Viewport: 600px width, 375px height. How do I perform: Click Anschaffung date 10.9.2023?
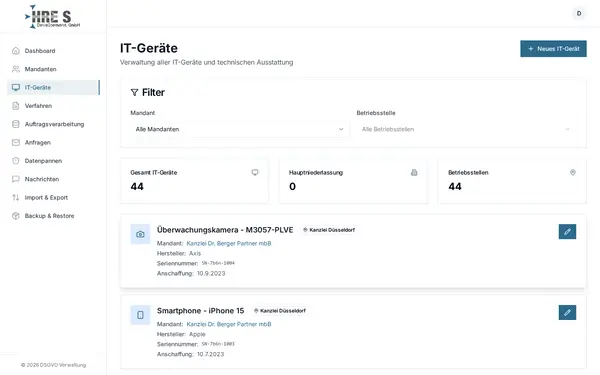(211, 273)
